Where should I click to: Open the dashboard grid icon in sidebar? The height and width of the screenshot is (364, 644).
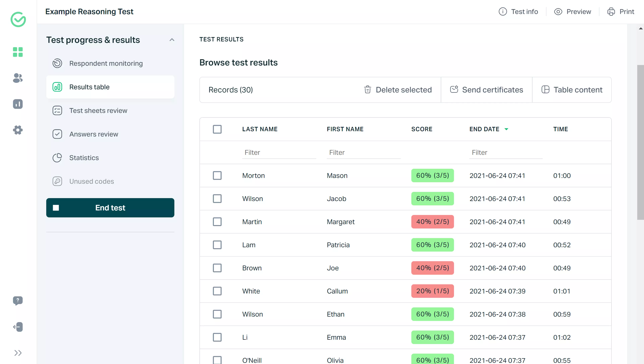point(18,52)
